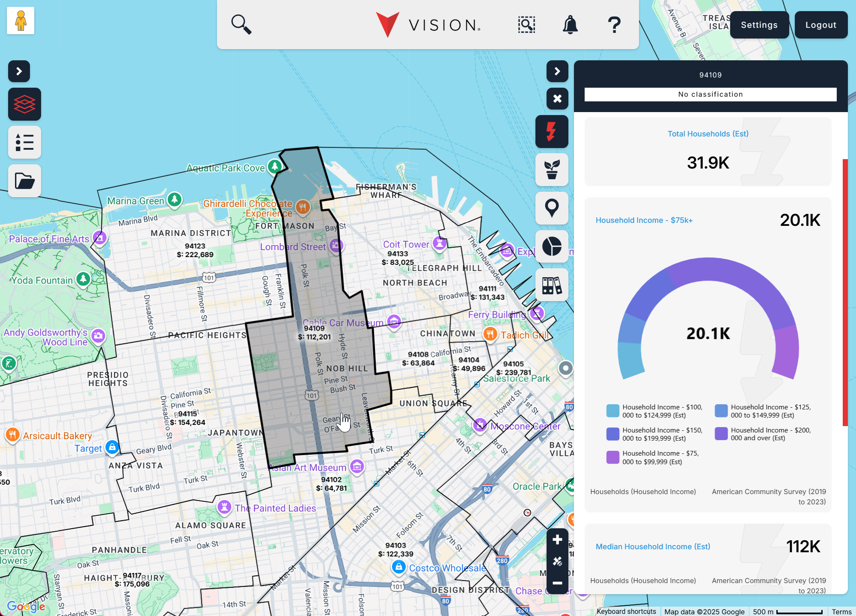Open the pie chart analysis tool
The image size is (856, 616).
point(552,247)
